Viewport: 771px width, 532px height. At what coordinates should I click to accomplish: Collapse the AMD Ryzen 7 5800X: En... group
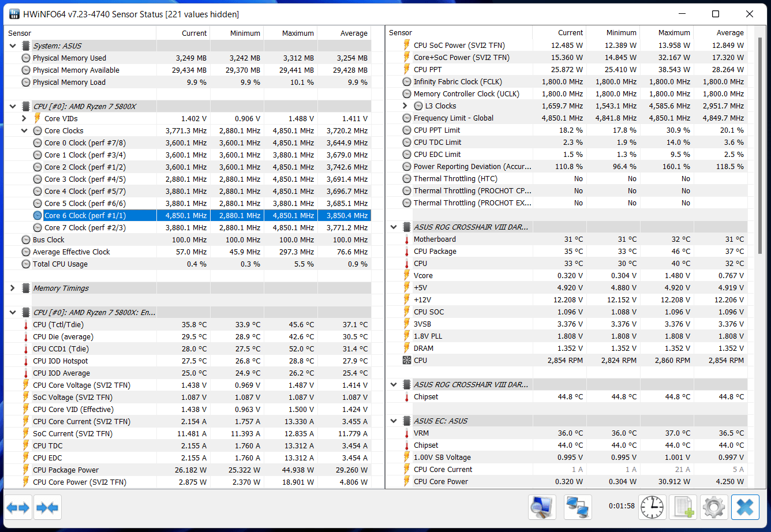click(13, 312)
